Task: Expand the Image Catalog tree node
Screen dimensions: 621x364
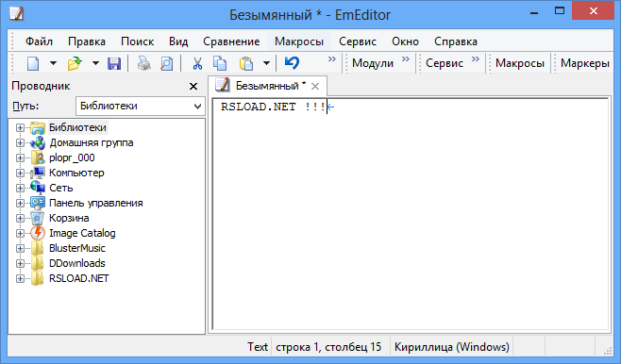Action: point(20,233)
